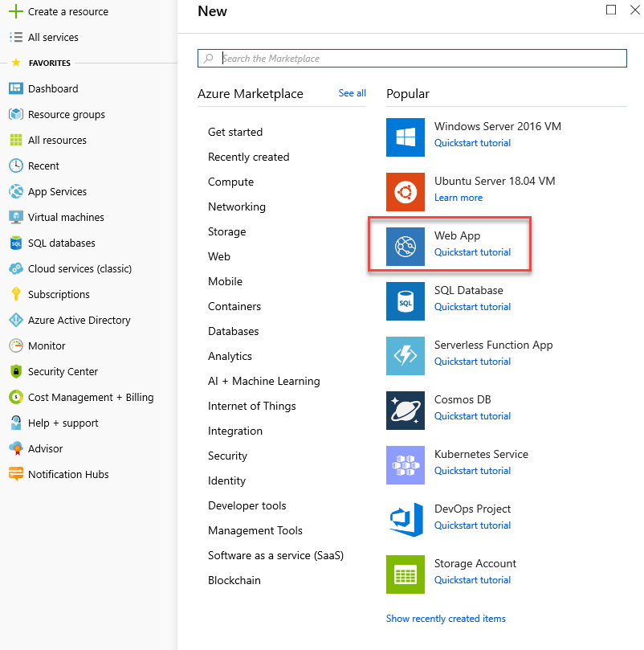Click the Serverless Function App lightning icon

point(406,356)
